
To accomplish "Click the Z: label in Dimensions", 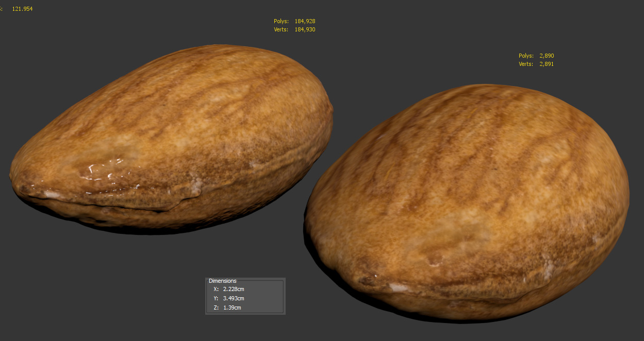I will [216, 308].
